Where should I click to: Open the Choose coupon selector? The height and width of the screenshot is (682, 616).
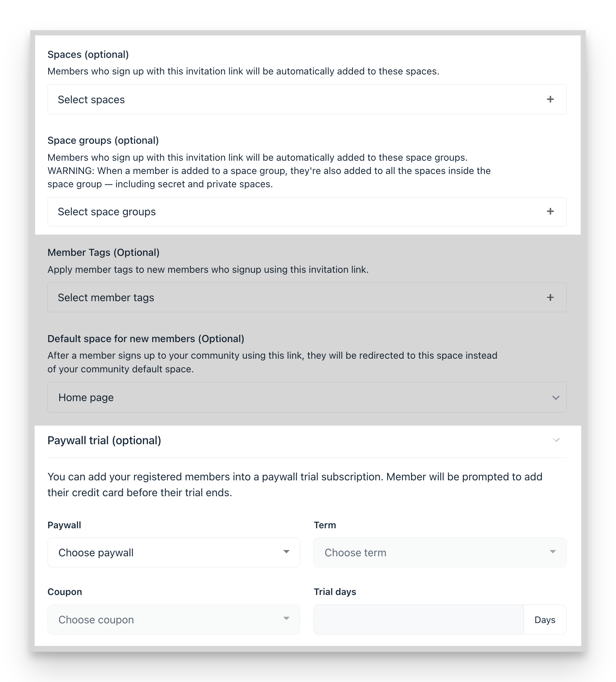click(173, 619)
